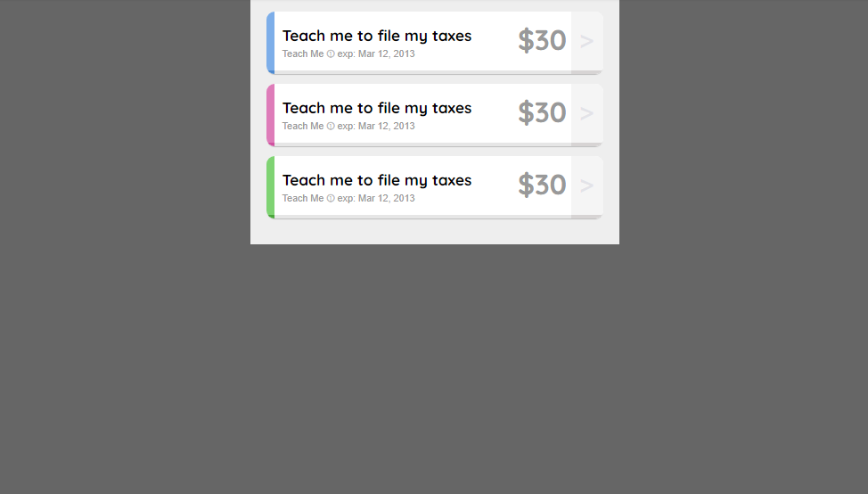Click the clock icon on the green card

click(331, 198)
